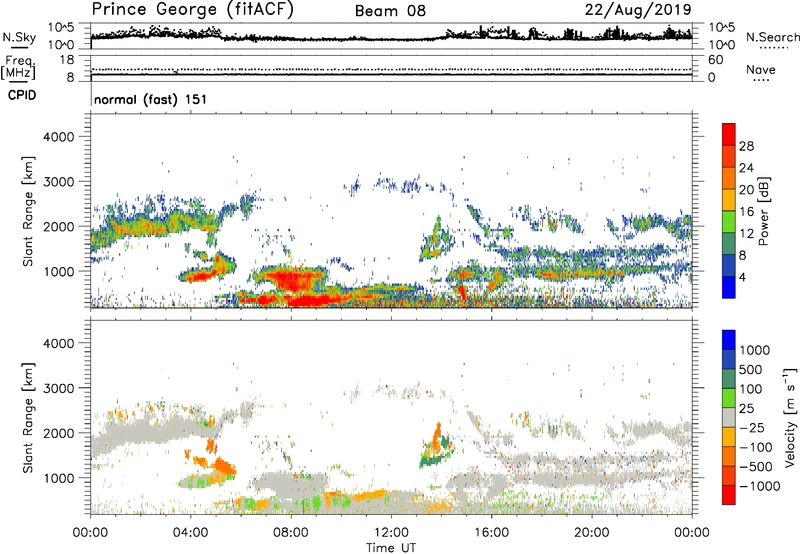
Task: Click the "04:00" time tick label
Action: (x=190, y=533)
